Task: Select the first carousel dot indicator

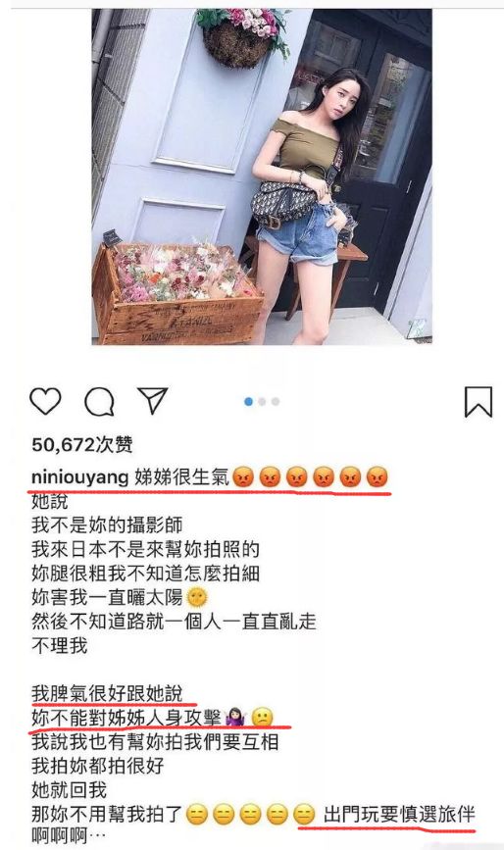Action: tap(249, 402)
